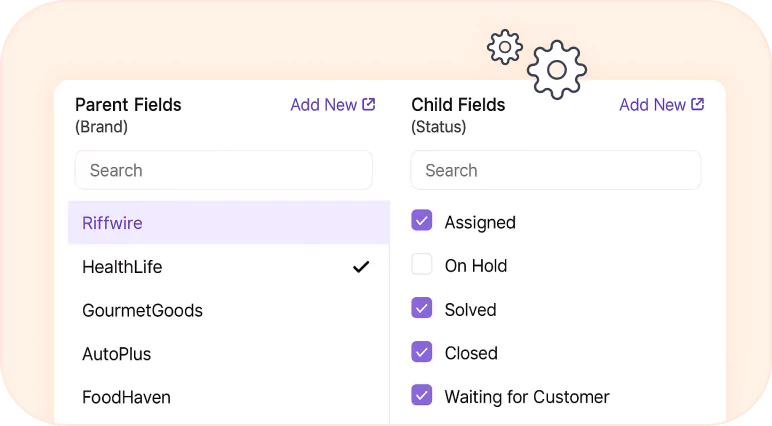Click the small gear icon
The height and width of the screenshot is (426, 772).
pos(505,47)
